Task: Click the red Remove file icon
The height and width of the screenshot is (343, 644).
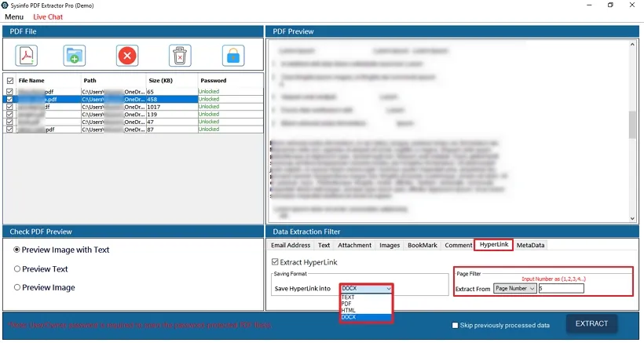Action: point(127,56)
